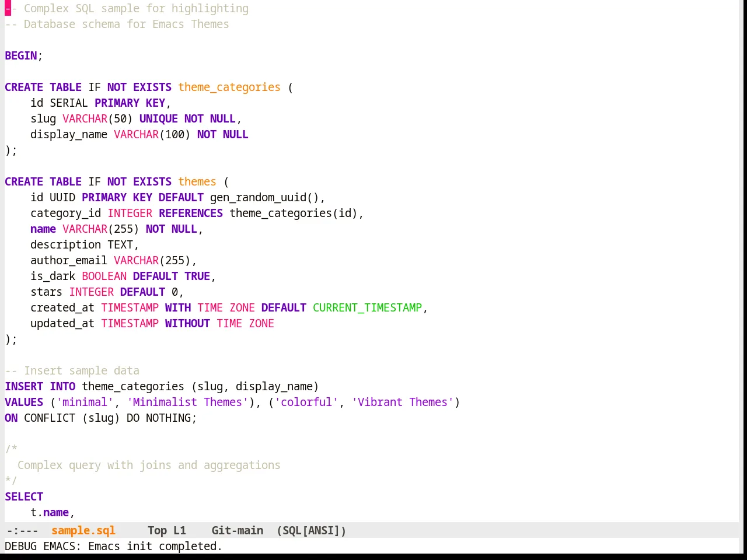Click VARCHAR(50) type on slug line
The width and height of the screenshot is (747, 560).
tap(97, 118)
